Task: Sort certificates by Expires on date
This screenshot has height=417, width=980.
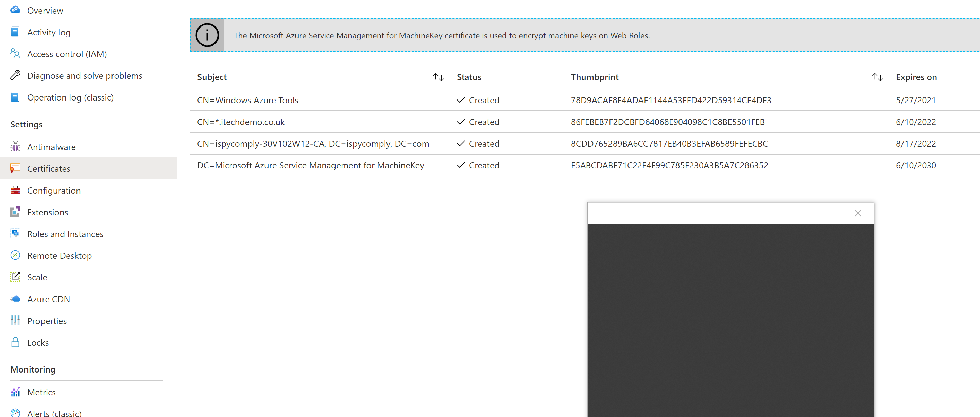Action: pos(878,77)
